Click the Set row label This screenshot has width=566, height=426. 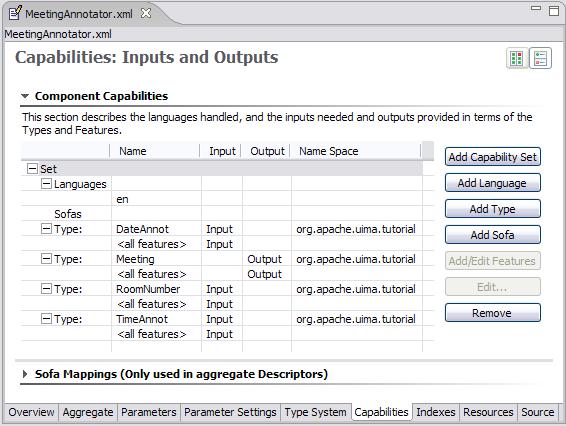[48, 169]
